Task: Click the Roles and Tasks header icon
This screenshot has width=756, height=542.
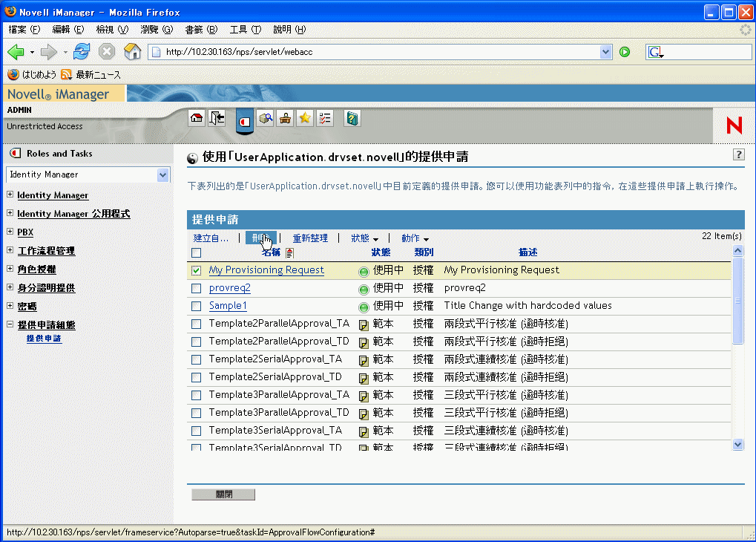Action: [16, 154]
